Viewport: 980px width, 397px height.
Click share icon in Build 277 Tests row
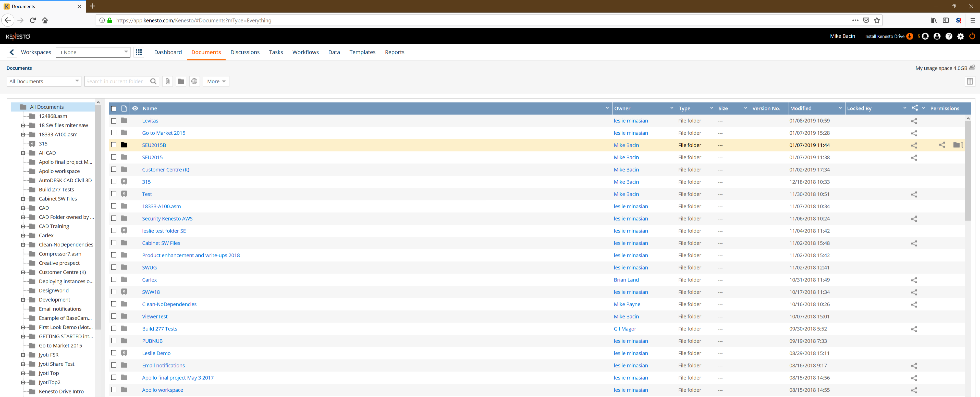click(x=914, y=329)
